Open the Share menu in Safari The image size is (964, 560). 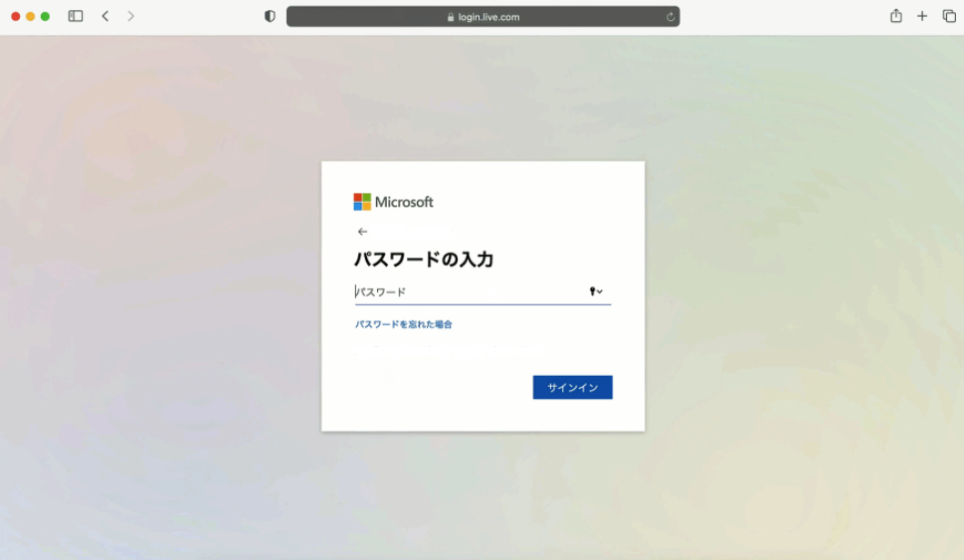pyautogui.click(x=895, y=16)
